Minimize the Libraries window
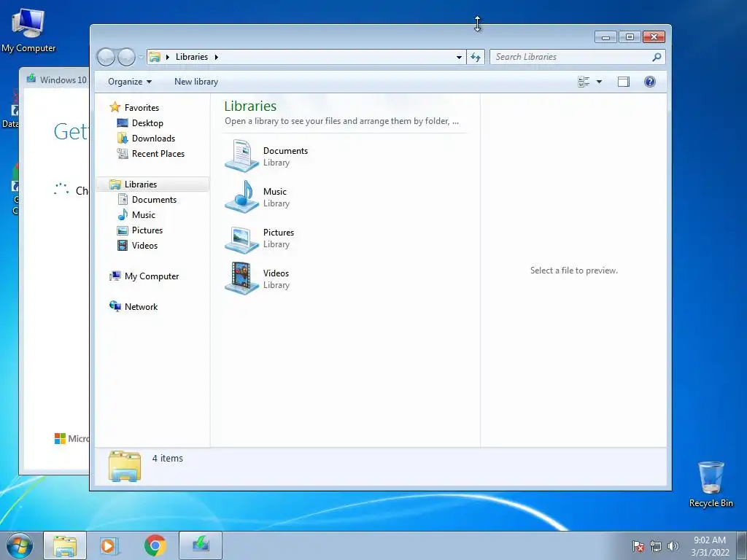This screenshot has height=560, width=747. pos(605,37)
